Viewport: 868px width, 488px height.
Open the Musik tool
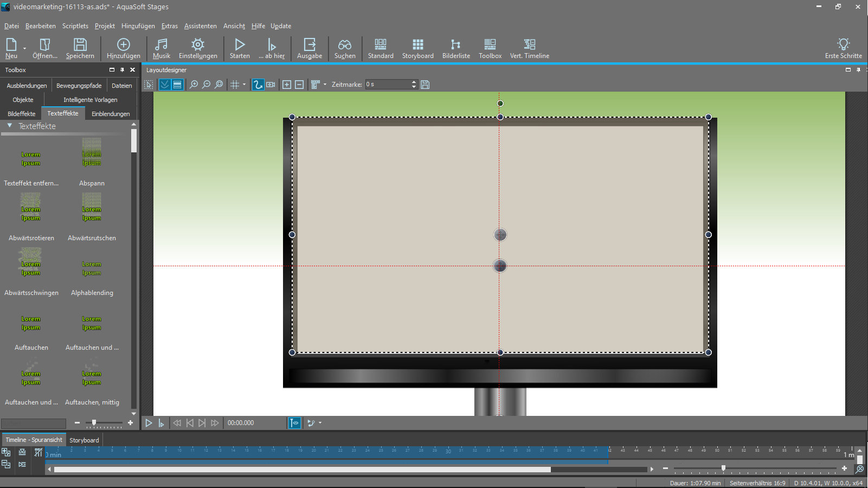(161, 48)
